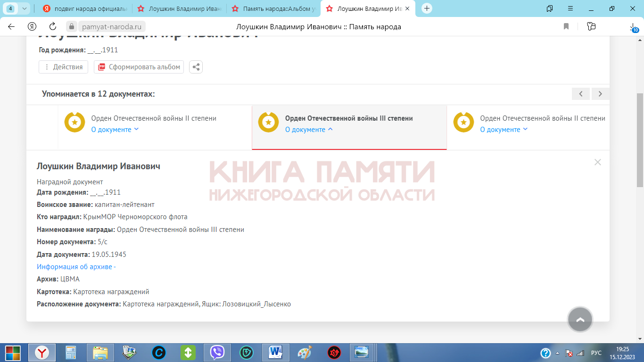Expand the tab group counter showing 4

(x=17, y=8)
